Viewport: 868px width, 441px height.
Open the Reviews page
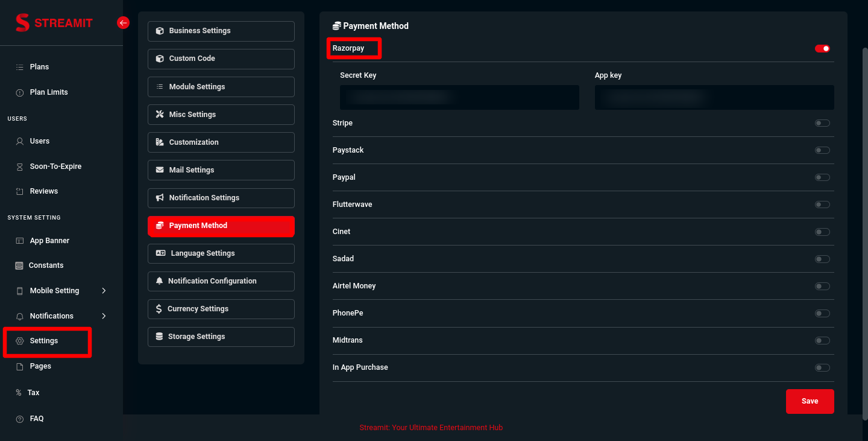click(x=44, y=191)
